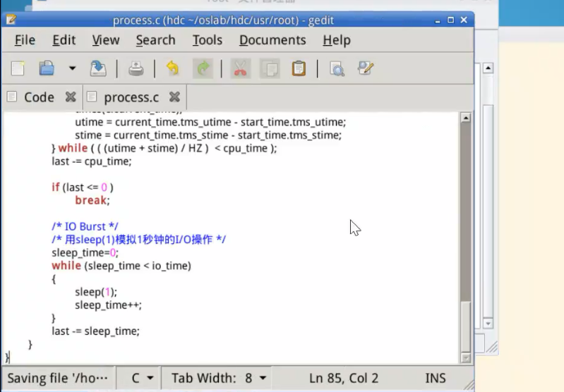Screen dimensions: 564x392
Task: Click the New document icon
Action: 18,68
